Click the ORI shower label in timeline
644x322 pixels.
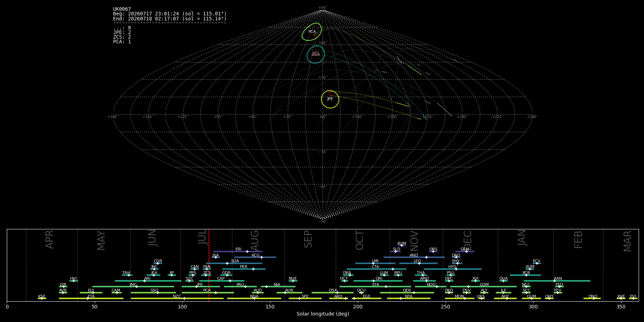379,279
